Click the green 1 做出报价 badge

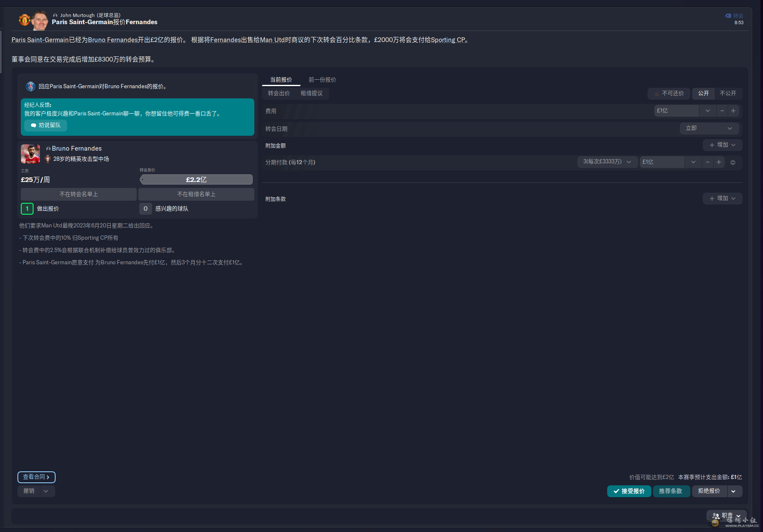pos(27,209)
